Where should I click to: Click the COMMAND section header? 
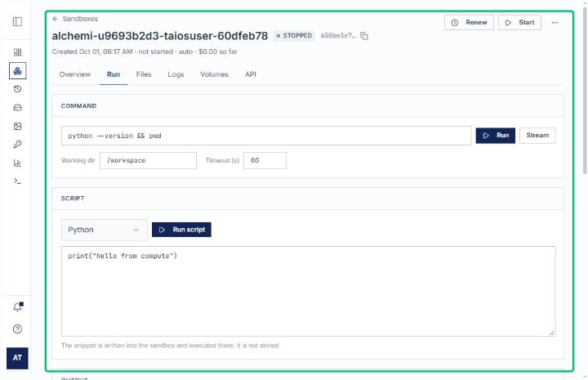coord(78,105)
